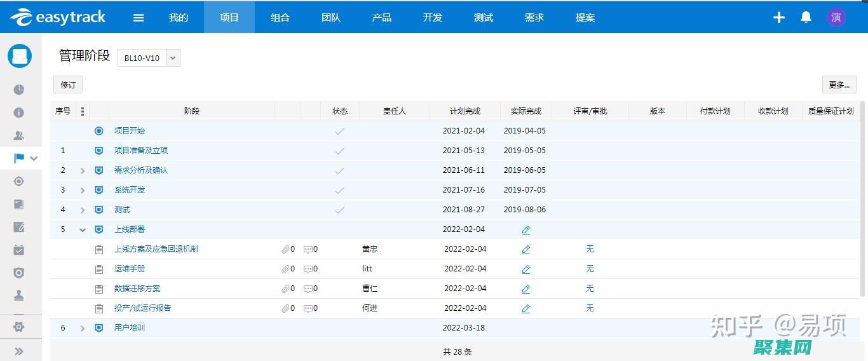
Task: Expand sidebar with double-arrow icon at bottom
Action: [x=19, y=351]
